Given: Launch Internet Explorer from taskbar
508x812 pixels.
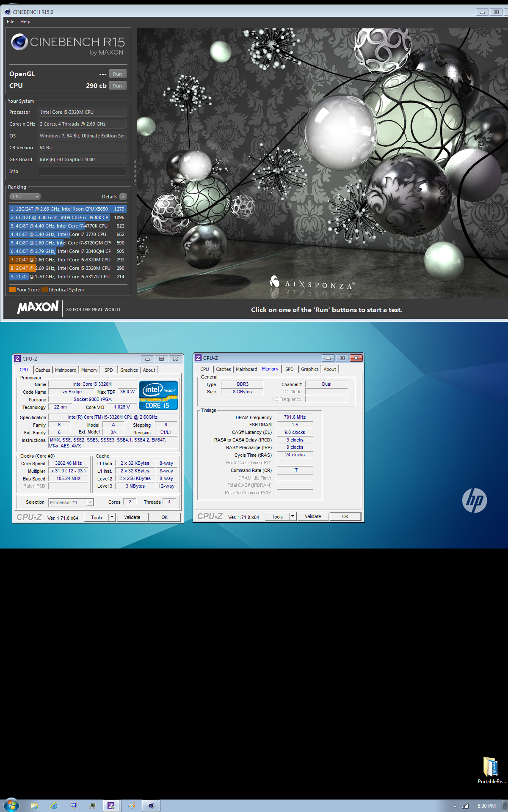Looking at the screenshot, I should [54, 806].
